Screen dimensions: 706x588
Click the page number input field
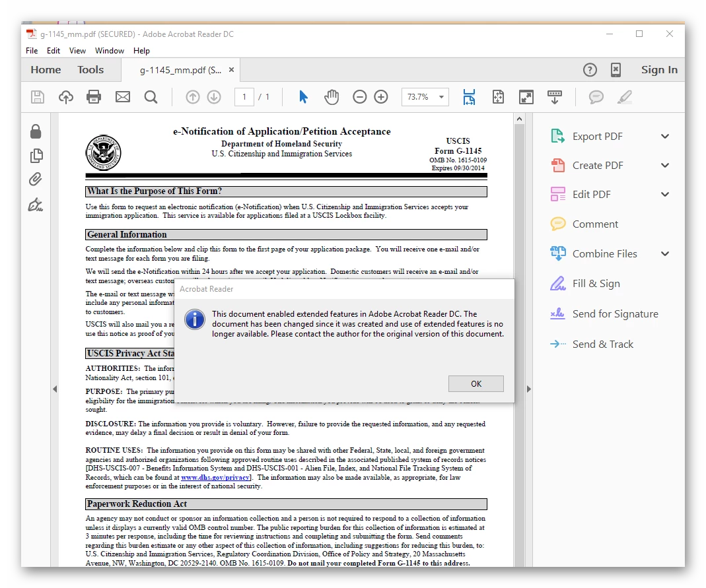coord(244,97)
